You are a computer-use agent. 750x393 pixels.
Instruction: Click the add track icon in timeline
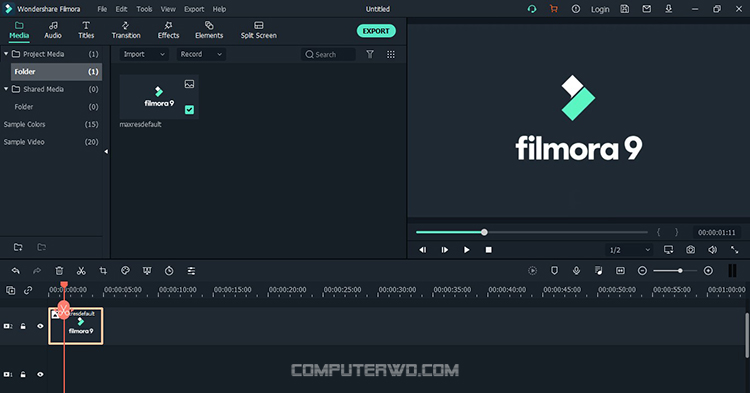pos(11,290)
